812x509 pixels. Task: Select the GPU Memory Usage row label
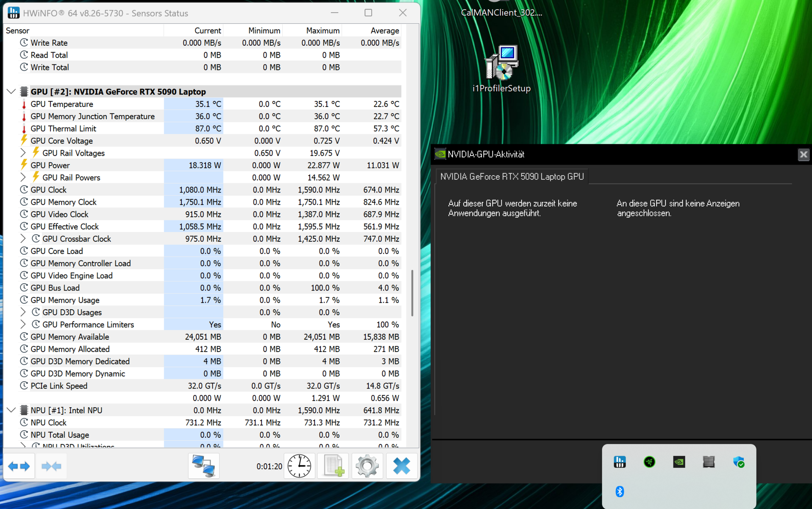coord(65,300)
